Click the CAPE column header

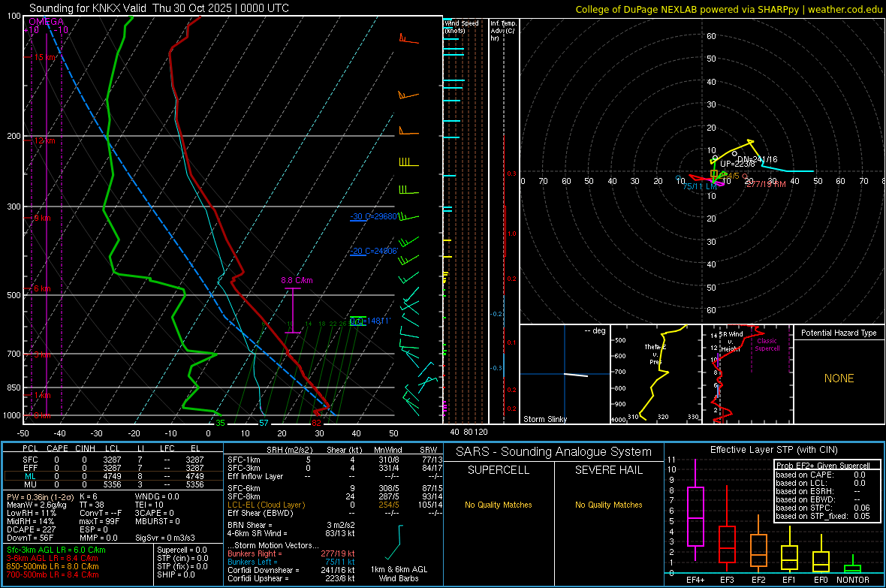[57, 448]
